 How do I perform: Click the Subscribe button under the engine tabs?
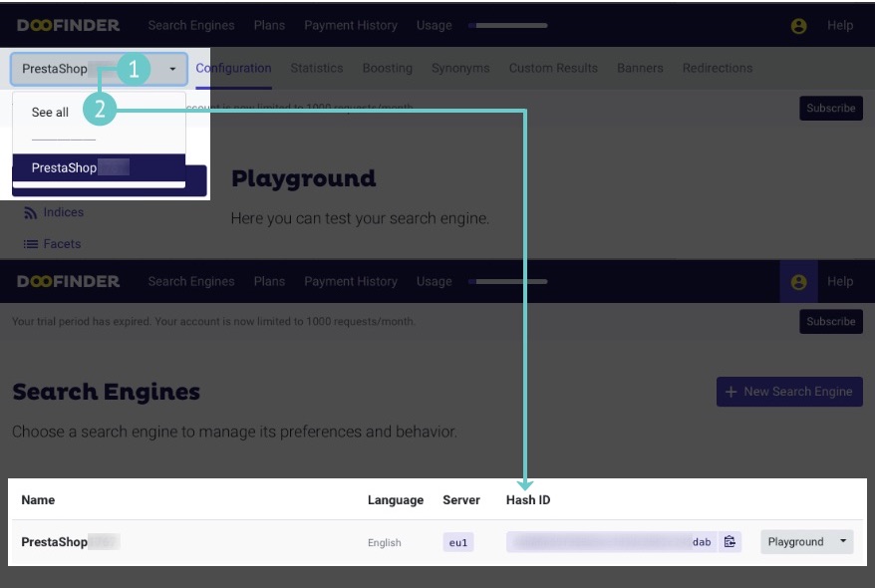(831, 109)
